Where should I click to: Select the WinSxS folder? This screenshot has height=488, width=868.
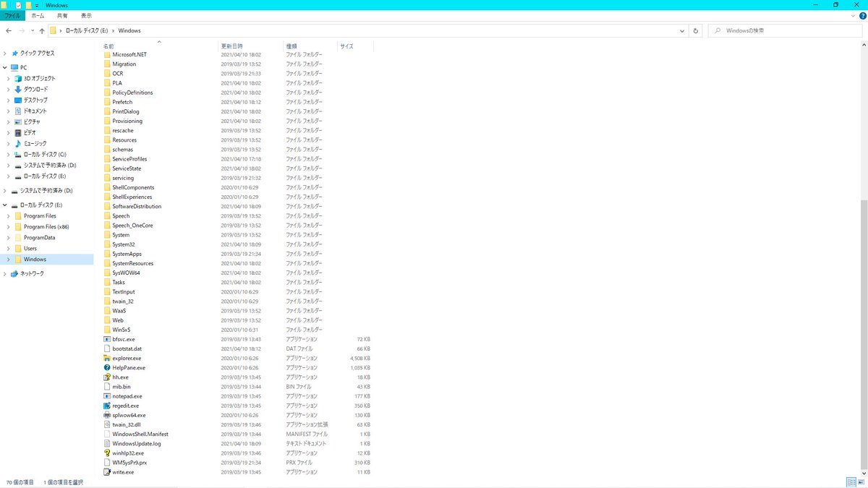pos(121,330)
